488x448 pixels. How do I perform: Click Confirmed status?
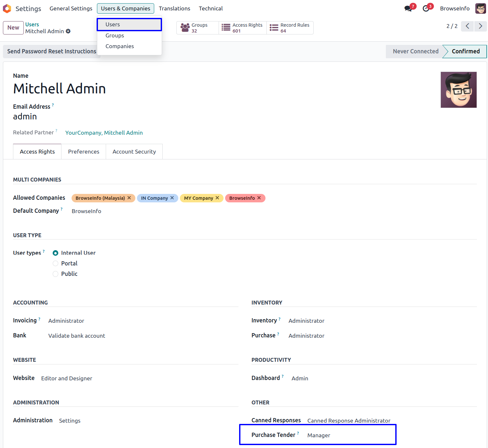pyautogui.click(x=466, y=51)
